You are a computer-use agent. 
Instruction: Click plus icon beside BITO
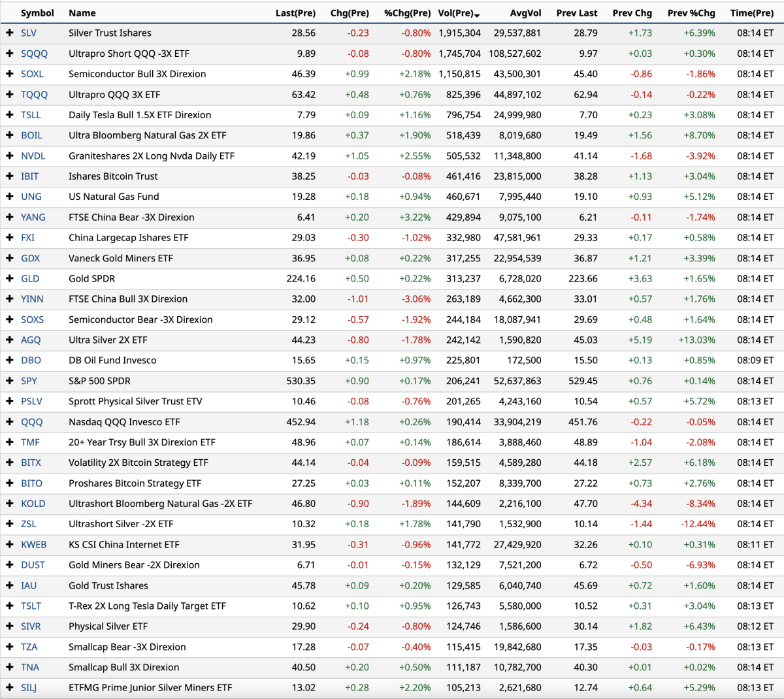10,483
